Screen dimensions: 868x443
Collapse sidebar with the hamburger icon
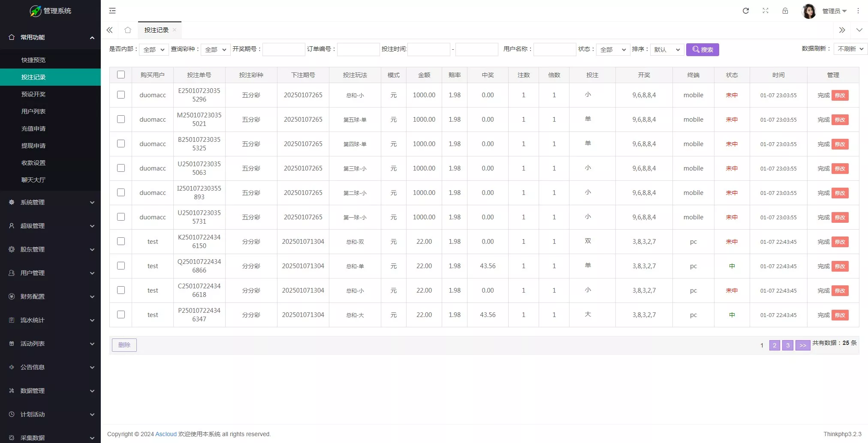[112, 11]
